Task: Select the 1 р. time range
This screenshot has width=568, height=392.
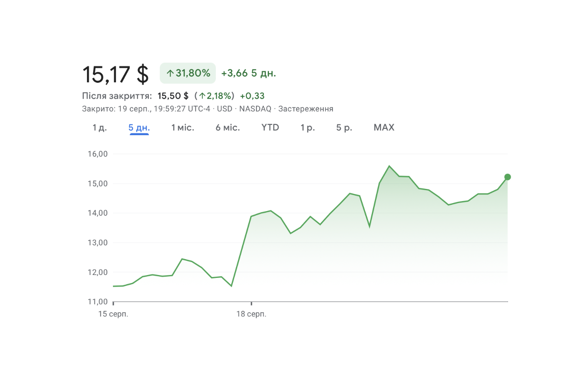Action: coord(307,128)
